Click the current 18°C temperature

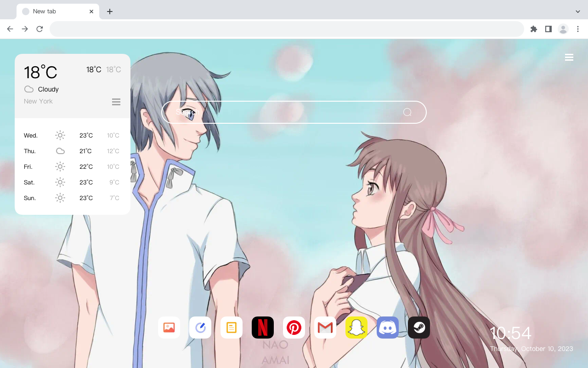[40, 72]
